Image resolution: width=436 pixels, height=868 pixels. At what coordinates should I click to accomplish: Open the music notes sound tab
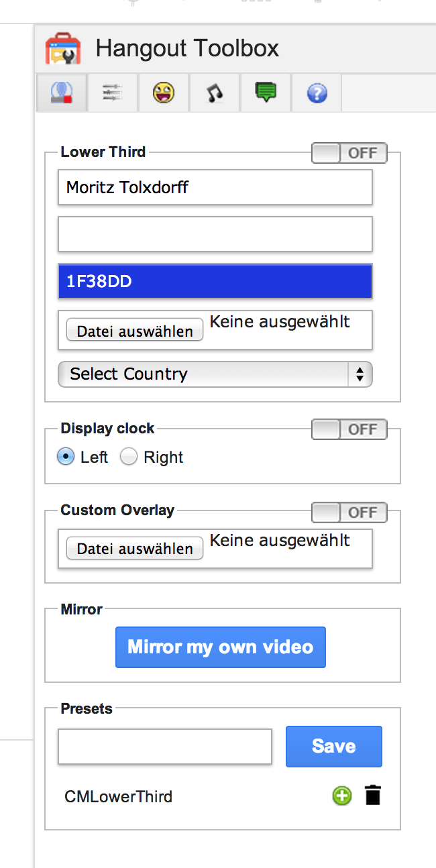(x=215, y=93)
